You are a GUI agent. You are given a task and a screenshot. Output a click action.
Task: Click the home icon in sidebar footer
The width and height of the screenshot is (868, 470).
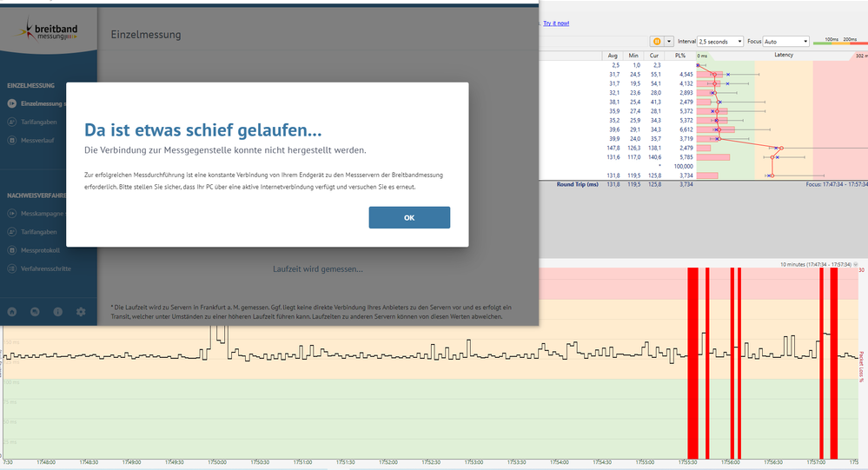tap(11, 312)
